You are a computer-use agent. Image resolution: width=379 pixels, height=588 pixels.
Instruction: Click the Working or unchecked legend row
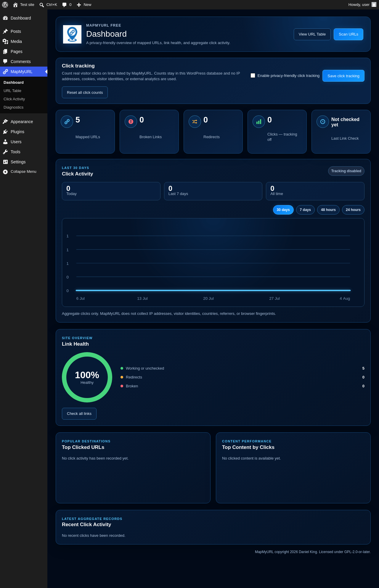[x=243, y=368]
